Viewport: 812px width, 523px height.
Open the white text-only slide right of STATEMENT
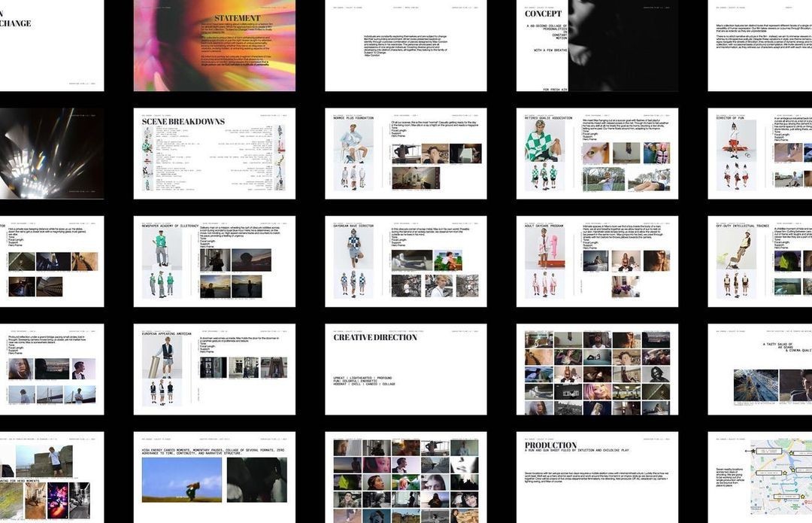click(x=406, y=46)
